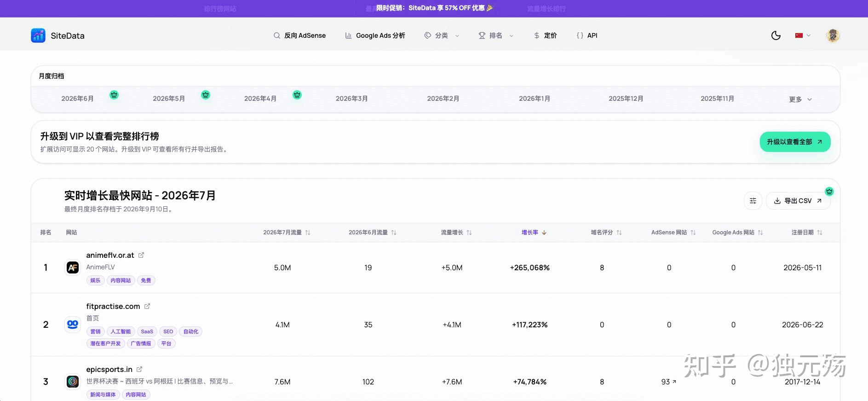The height and width of the screenshot is (401, 868).
Task: Select the 2025年11月 archive tab
Action: [x=718, y=99]
